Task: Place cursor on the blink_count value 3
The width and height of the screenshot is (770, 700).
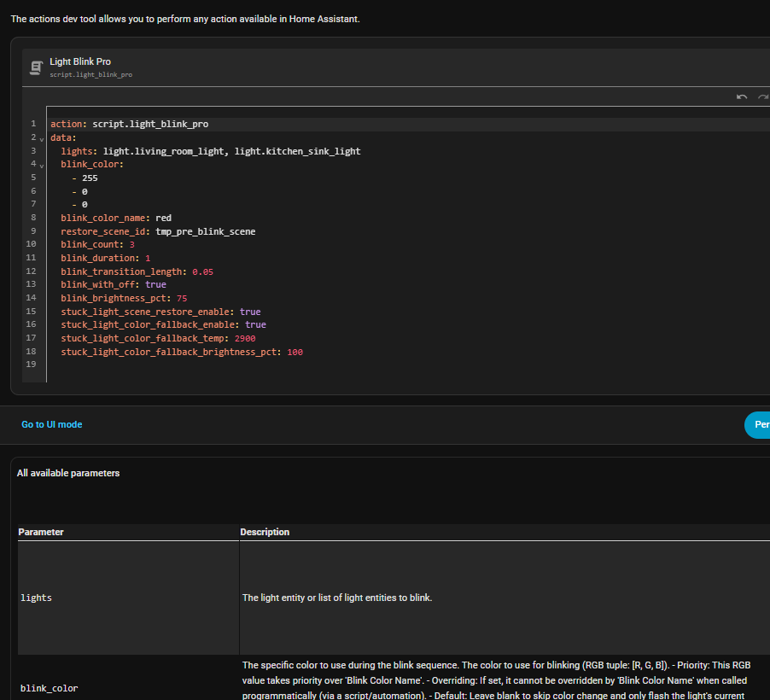Action: point(132,244)
